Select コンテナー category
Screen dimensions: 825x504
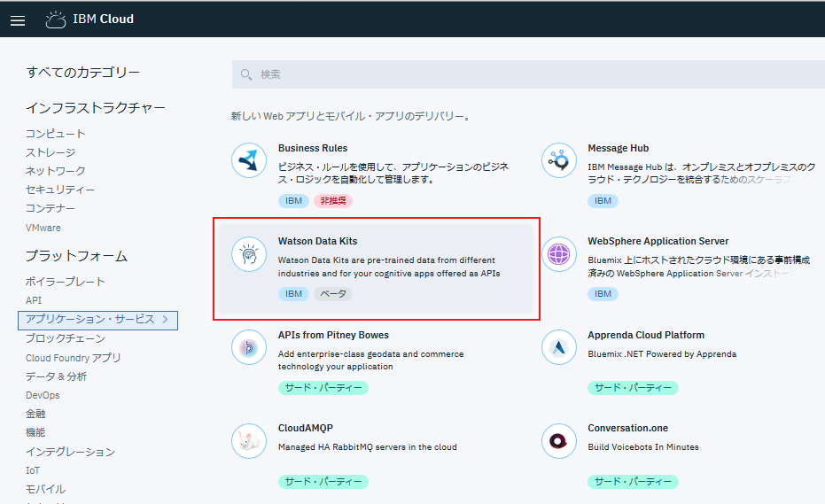click(x=50, y=208)
